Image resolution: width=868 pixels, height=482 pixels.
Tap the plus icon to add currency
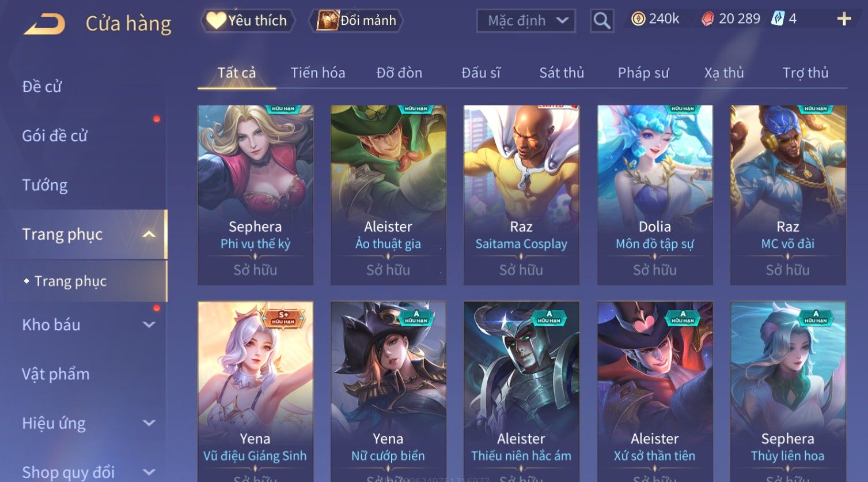(844, 19)
